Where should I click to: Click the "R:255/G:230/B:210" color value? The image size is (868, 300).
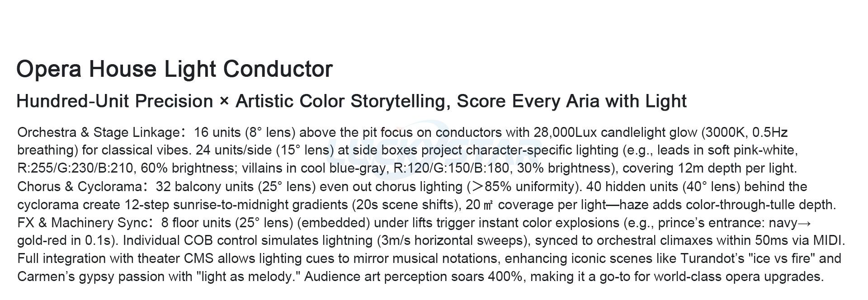click(x=75, y=169)
